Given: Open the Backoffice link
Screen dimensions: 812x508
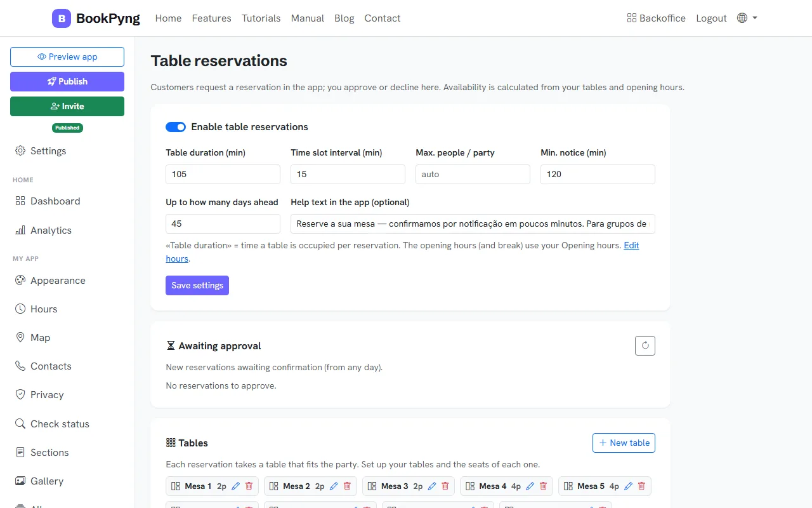Looking at the screenshot, I should click(x=656, y=18).
